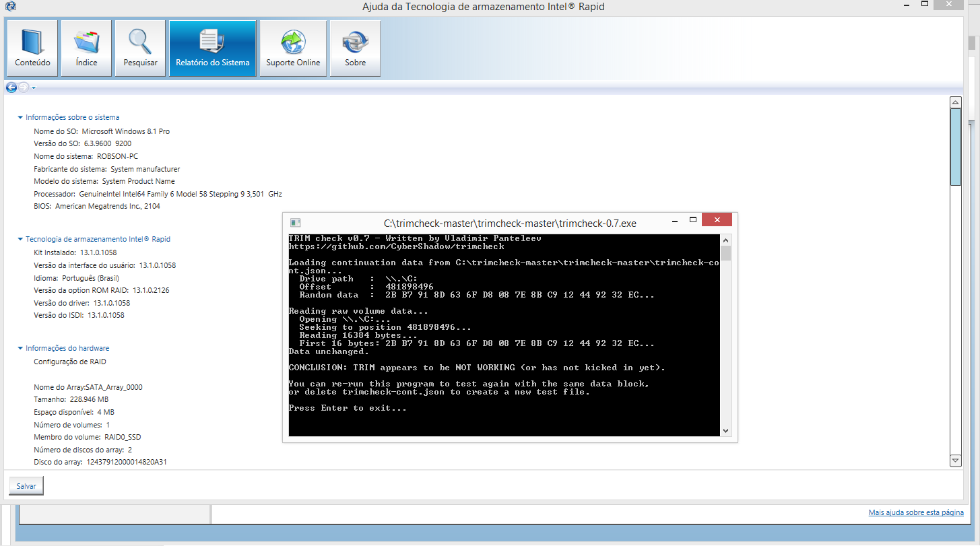The height and width of the screenshot is (546, 980).
Task: Click the github.com/CyberShadow/trimcheck URL text
Action: (x=397, y=246)
